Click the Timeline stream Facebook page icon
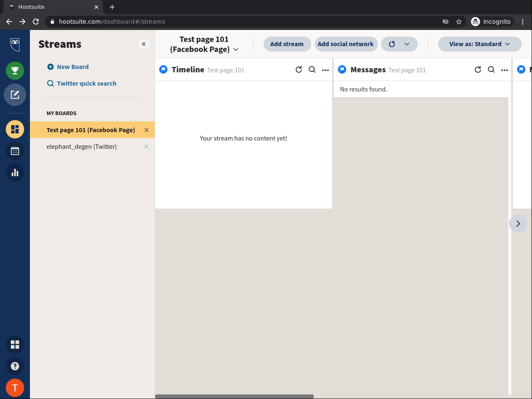This screenshot has height=399, width=532. coord(163,69)
